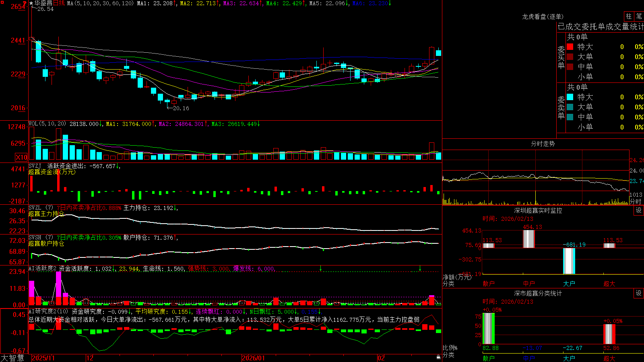
Task: Click the 时间: 2026/02/13 label in 深圳超赢实时监控
Action: click(x=508, y=219)
